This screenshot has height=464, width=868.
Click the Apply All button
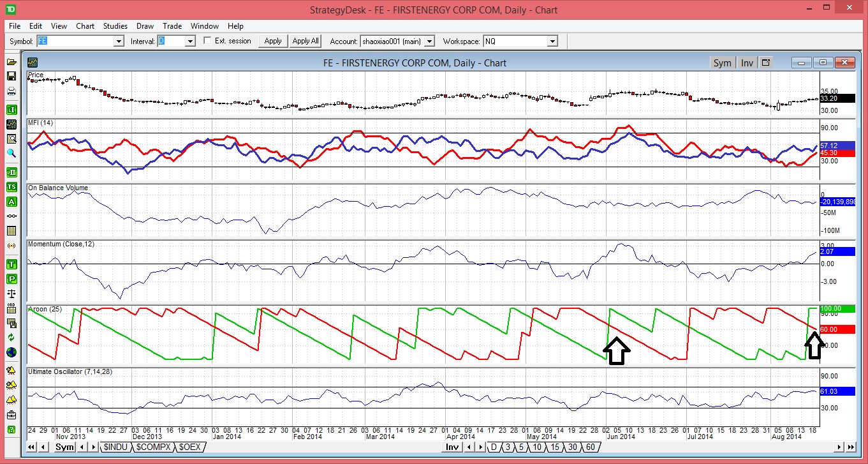pyautogui.click(x=305, y=41)
